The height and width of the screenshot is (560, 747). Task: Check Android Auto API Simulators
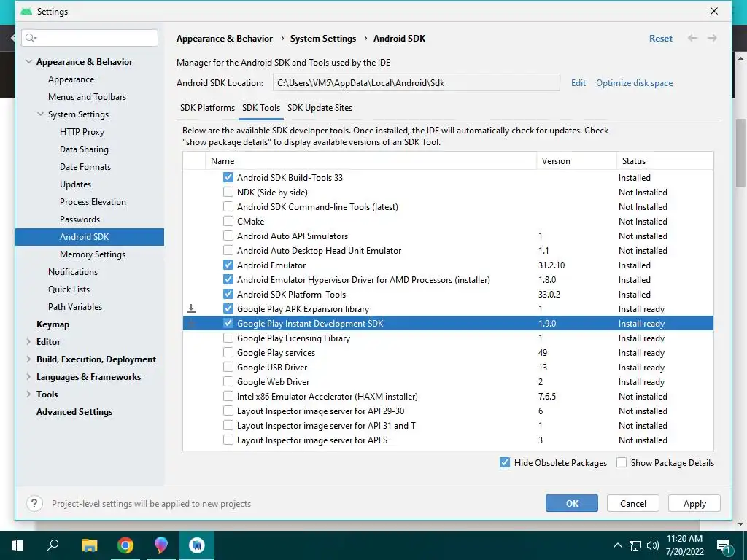(228, 236)
